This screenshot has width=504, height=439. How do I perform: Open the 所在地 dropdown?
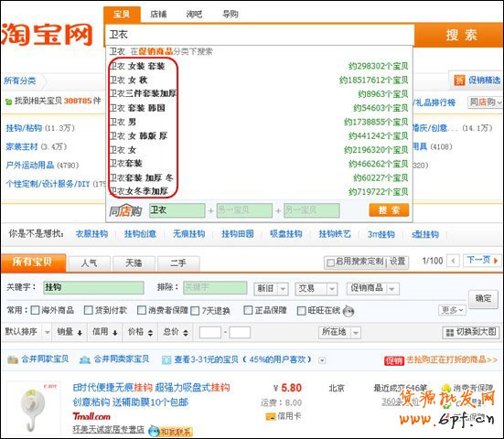tap(339, 333)
